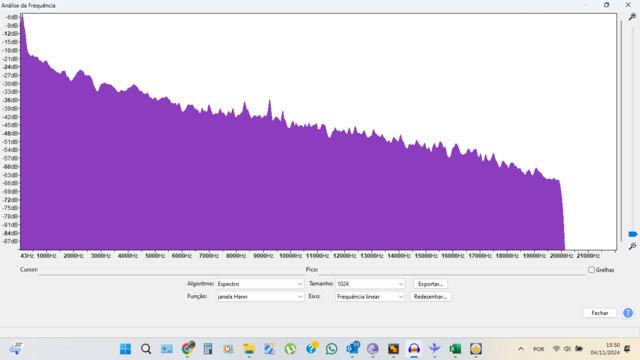The width and height of the screenshot is (640, 360).
Task: Click the POR language indicator
Action: [538, 349]
